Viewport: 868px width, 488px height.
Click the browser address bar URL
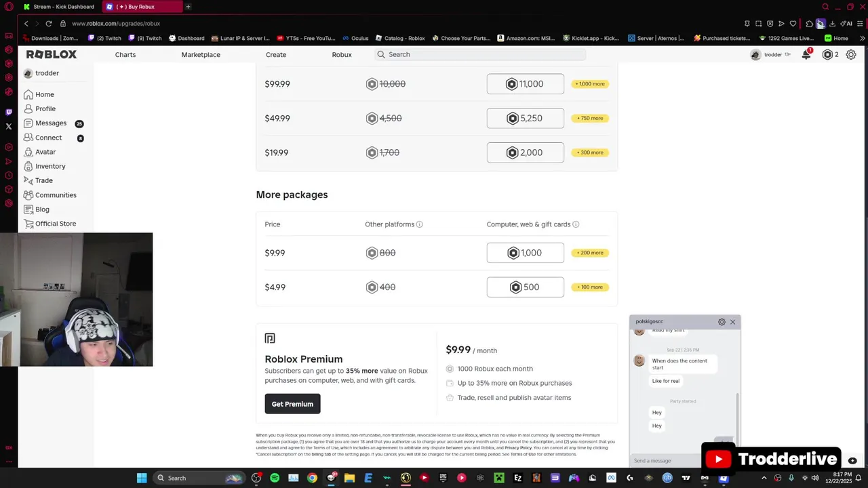(116, 24)
